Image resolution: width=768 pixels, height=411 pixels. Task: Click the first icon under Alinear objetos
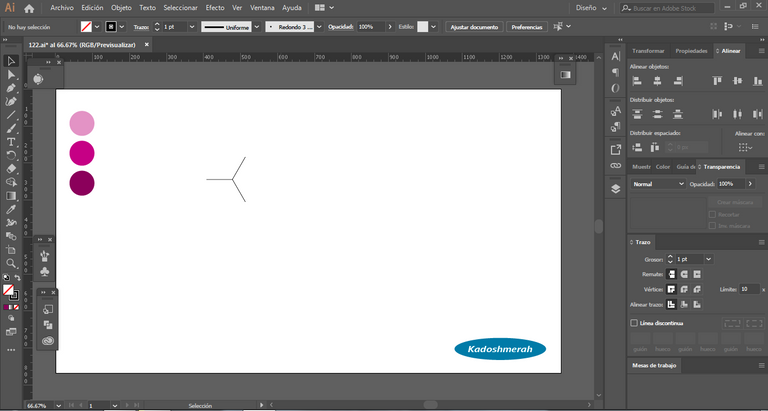pyautogui.click(x=635, y=81)
